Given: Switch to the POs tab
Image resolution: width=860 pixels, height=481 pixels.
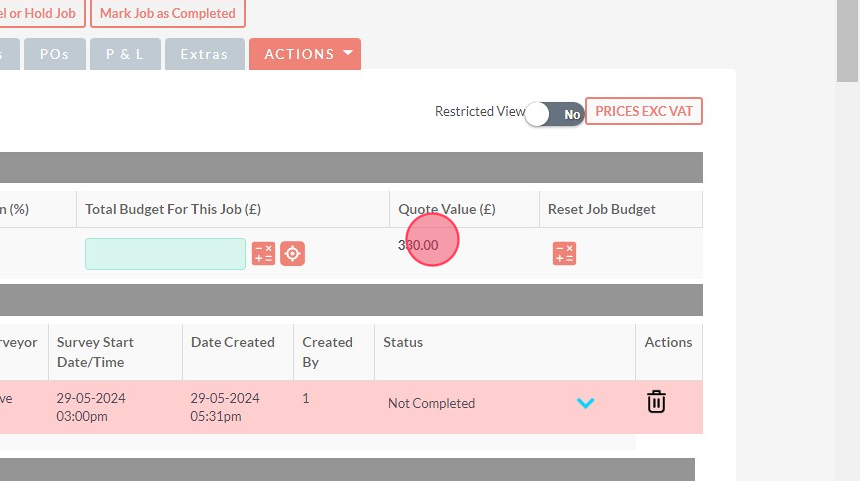Looking at the screenshot, I should (x=54, y=54).
